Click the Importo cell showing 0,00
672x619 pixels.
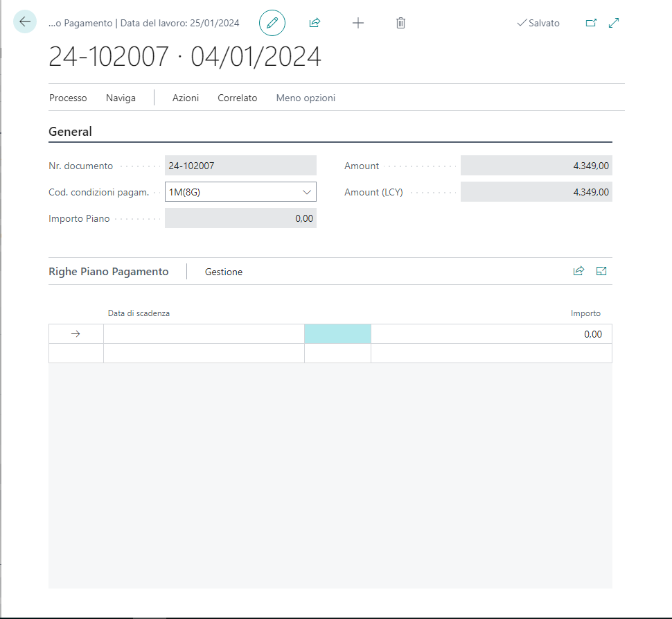click(x=491, y=334)
